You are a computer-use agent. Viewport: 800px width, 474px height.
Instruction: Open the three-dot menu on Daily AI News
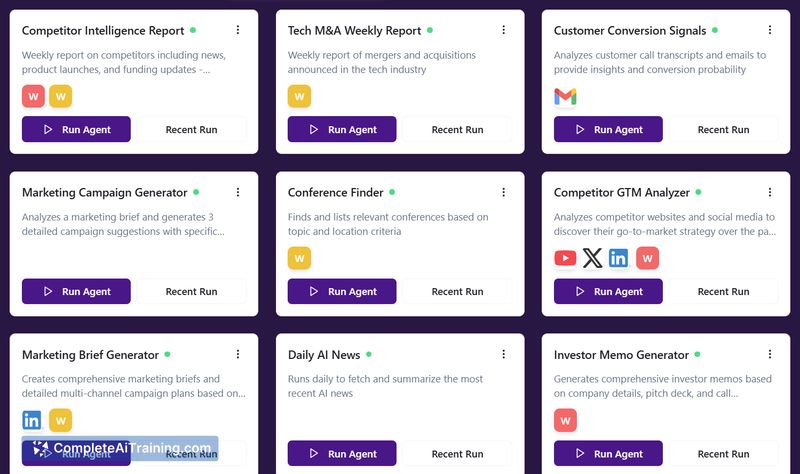[x=504, y=354]
